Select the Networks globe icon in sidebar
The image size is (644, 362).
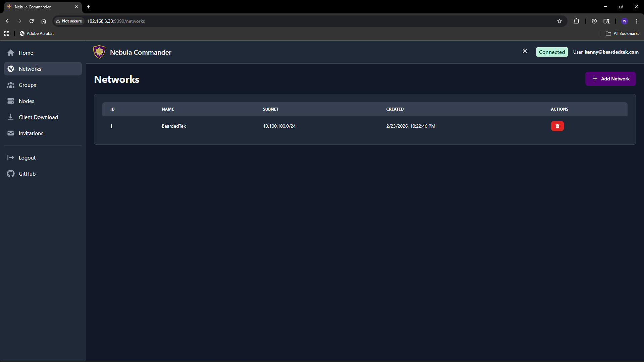click(11, 69)
